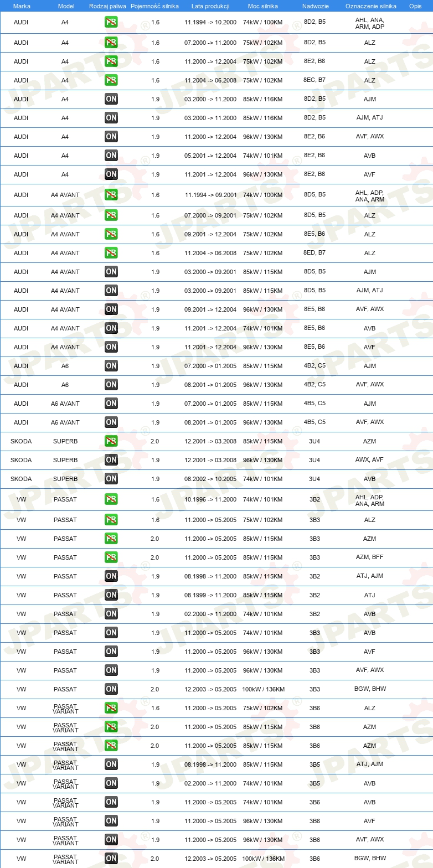433x868 pixels.
Task: Select the '8EC, B7' body cell
Action: [315, 80]
